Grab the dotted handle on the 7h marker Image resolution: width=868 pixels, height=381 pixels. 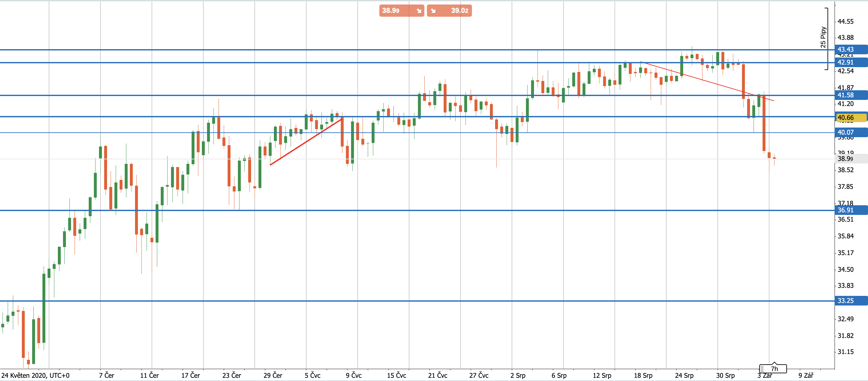click(762, 369)
